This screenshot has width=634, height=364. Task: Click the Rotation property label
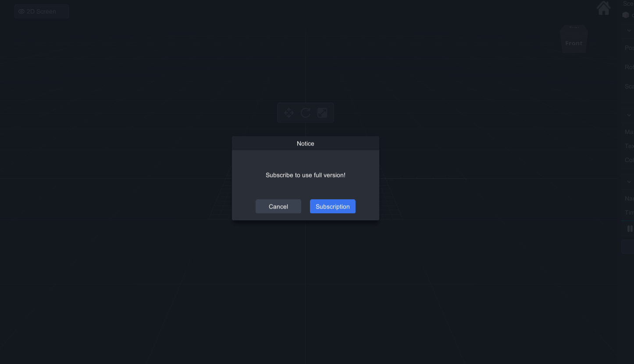click(x=629, y=67)
